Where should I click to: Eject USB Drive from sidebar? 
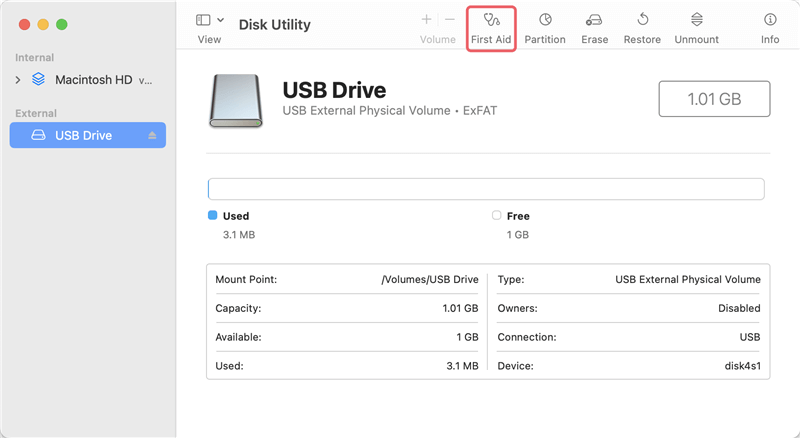pyautogui.click(x=153, y=135)
